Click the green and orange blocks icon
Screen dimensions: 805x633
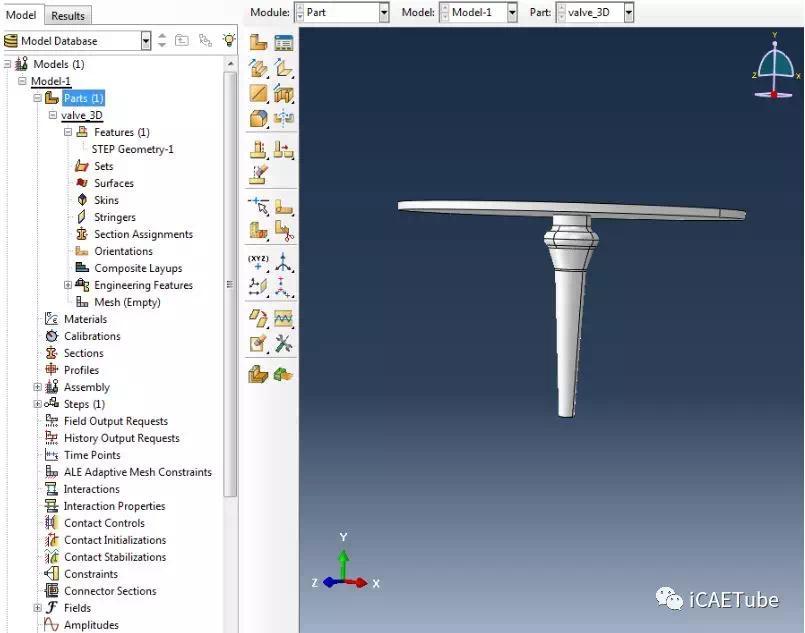[283, 375]
